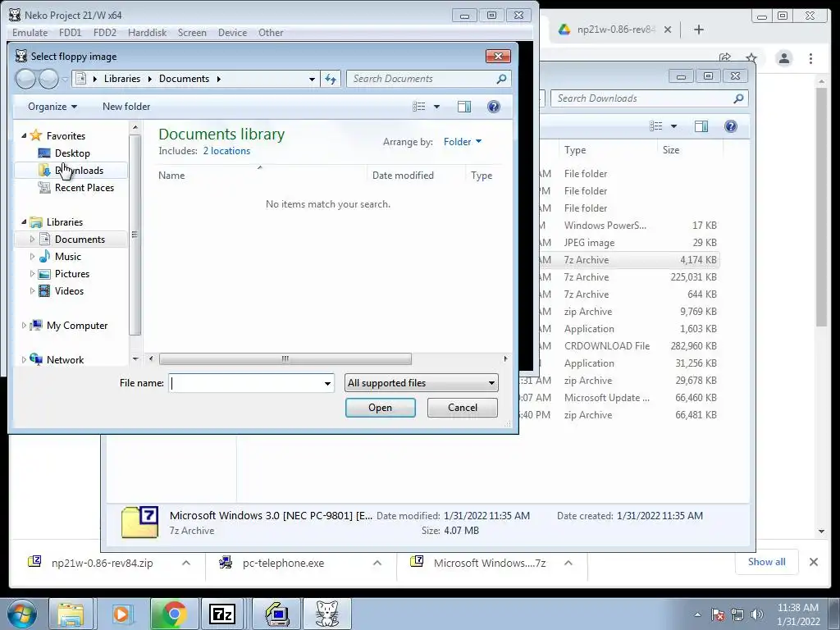The image size is (840, 630).
Task: Click the refresh icon beside address bar
Action: pyautogui.click(x=331, y=80)
